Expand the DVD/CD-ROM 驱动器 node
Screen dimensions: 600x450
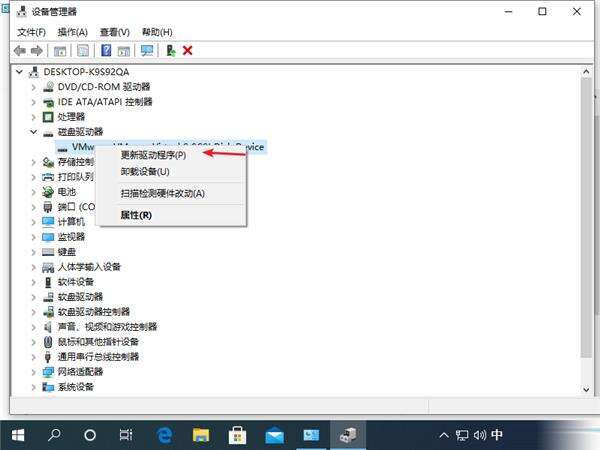coord(34,87)
